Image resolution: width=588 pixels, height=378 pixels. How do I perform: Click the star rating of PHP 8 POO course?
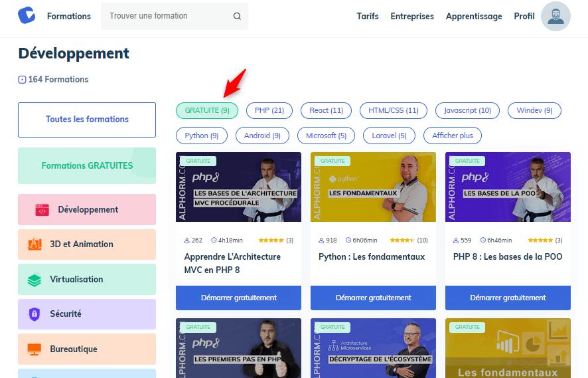pos(540,240)
